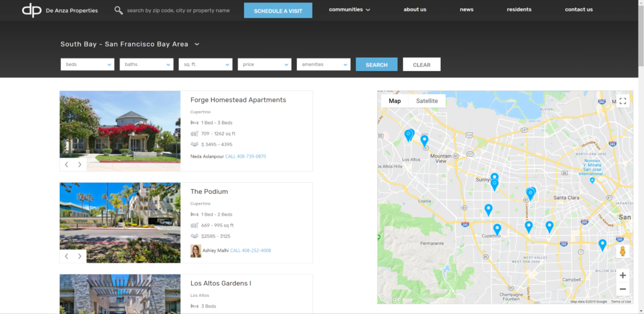The width and height of the screenshot is (644, 314).
Task: Call 408-252-4008 for The Podium
Action: 250,251
